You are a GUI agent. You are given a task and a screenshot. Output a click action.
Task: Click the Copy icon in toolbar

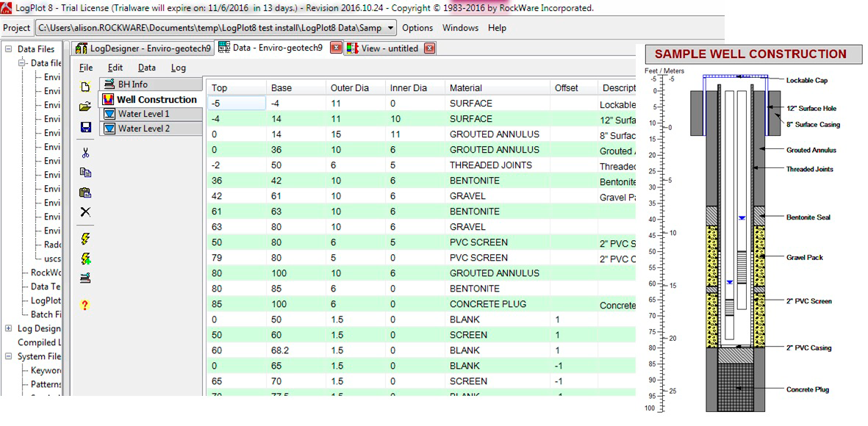pos(85,173)
